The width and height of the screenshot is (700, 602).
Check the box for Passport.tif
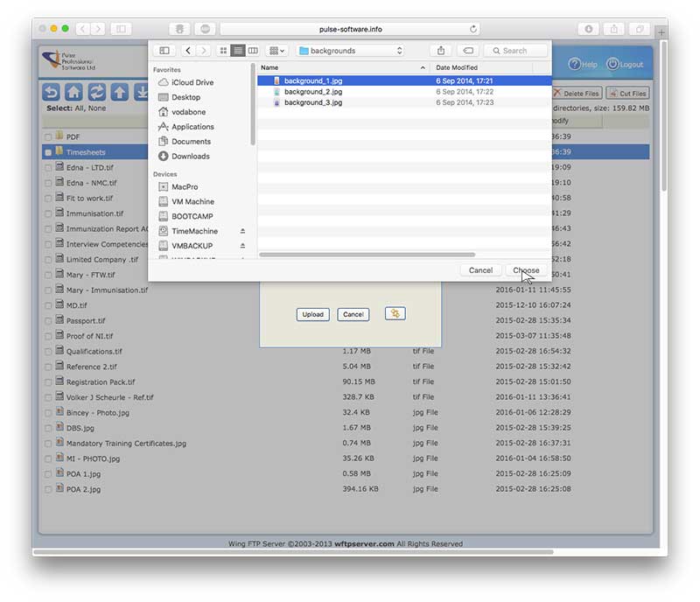48,321
